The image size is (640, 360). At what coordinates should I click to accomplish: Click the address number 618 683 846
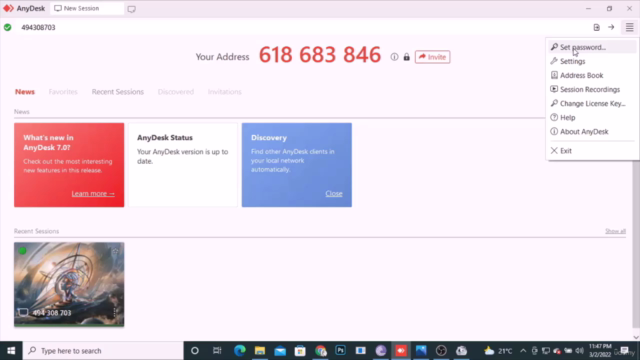pyautogui.click(x=320, y=55)
